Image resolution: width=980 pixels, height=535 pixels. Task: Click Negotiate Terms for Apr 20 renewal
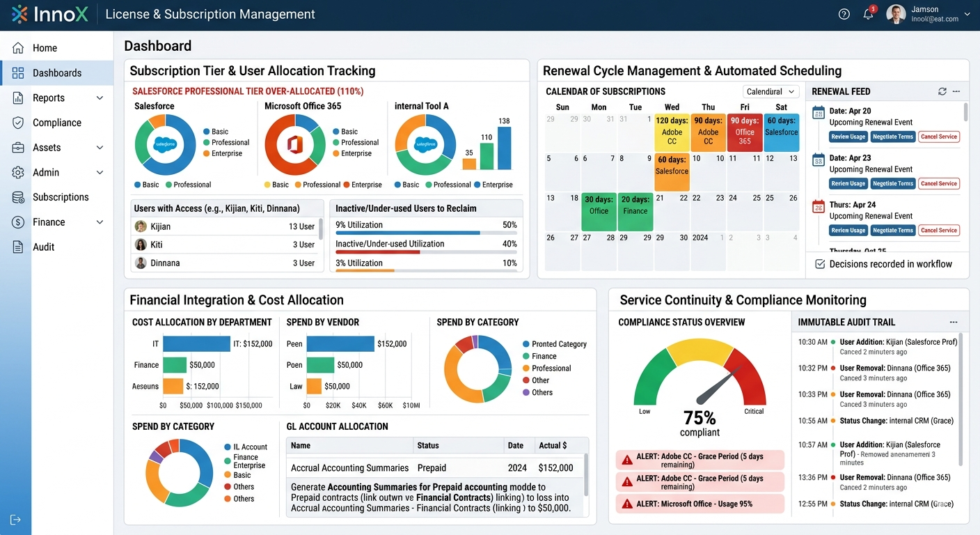[x=893, y=137]
